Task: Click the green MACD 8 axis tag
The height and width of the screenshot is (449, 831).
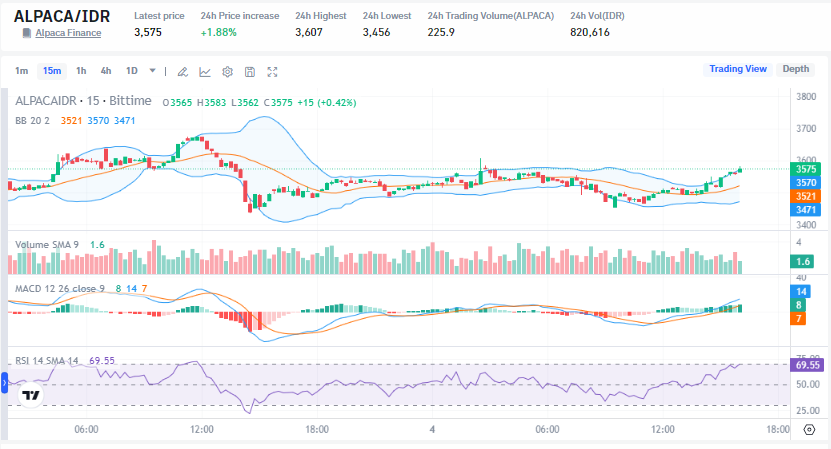Action: pyautogui.click(x=799, y=305)
